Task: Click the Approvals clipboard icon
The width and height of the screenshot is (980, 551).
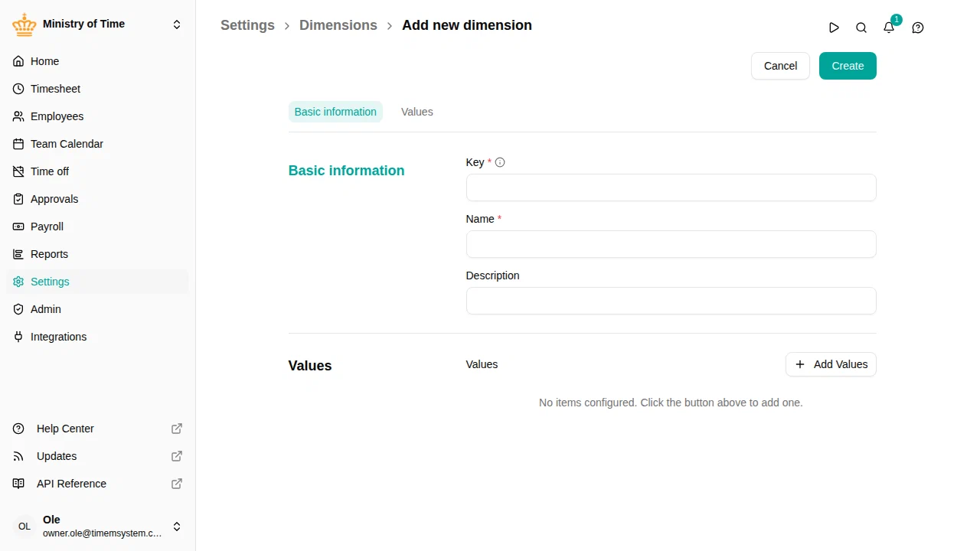Action: point(18,199)
